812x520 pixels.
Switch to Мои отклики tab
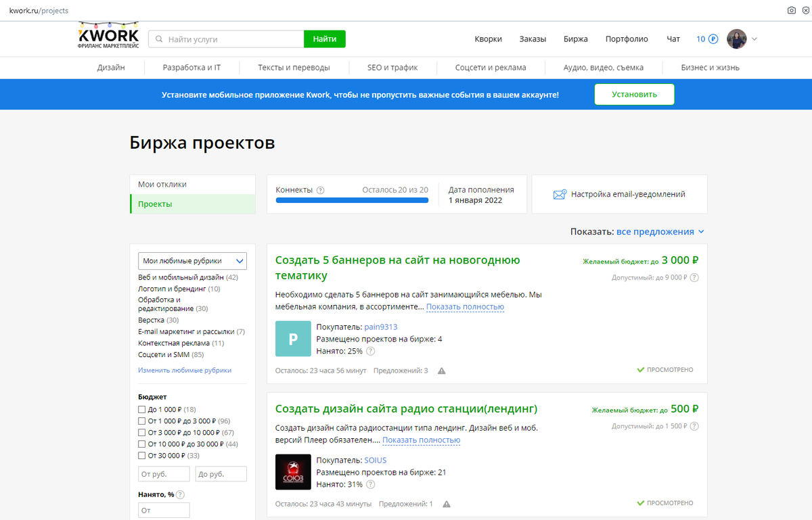click(x=162, y=185)
